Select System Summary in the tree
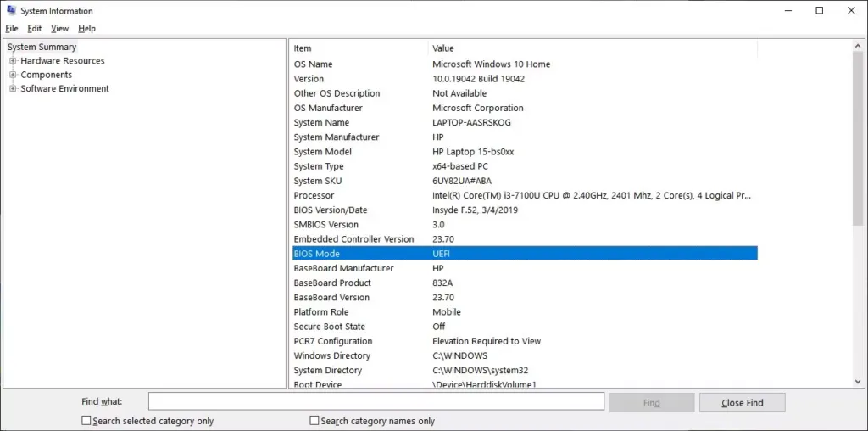Screen dimensions: 868x431 tap(42, 47)
